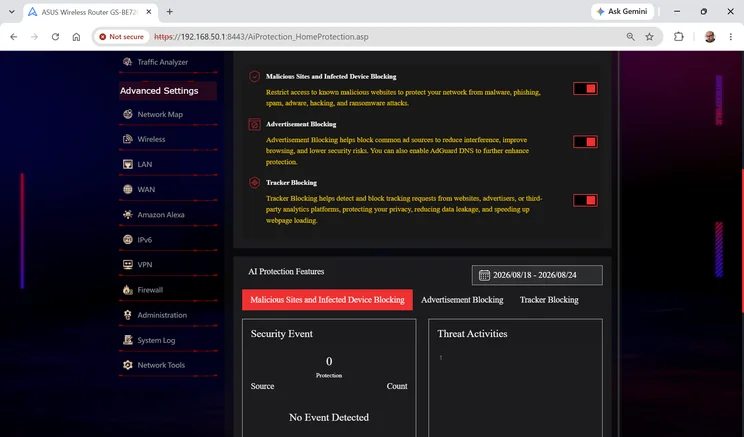The width and height of the screenshot is (744, 437).
Task: Switch to the Tracker Blocking tab
Action: pyautogui.click(x=549, y=300)
